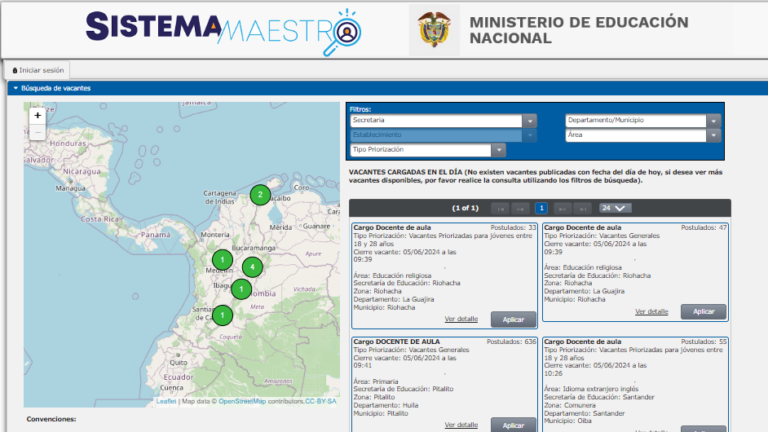Open the Departamento/Municipio filter dropdown
This screenshot has width=768, height=432.
pos(713,121)
